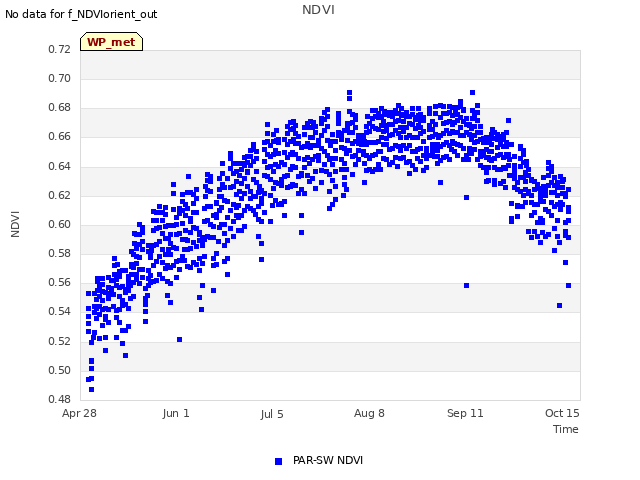Click the Aug 8 x-axis tick label
The height and width of the screenshot is (480, 640).
pos(369,413)
